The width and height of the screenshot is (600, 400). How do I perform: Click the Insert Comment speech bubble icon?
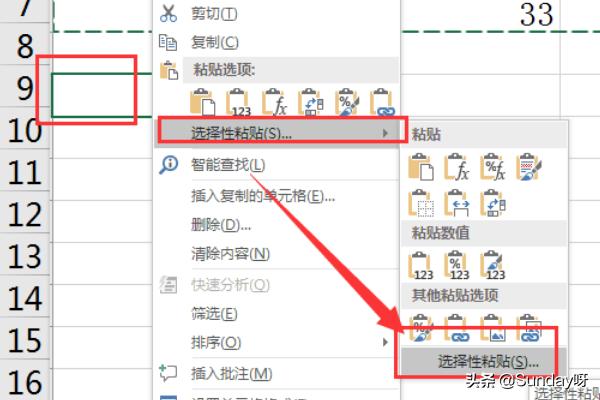point(168,373)
